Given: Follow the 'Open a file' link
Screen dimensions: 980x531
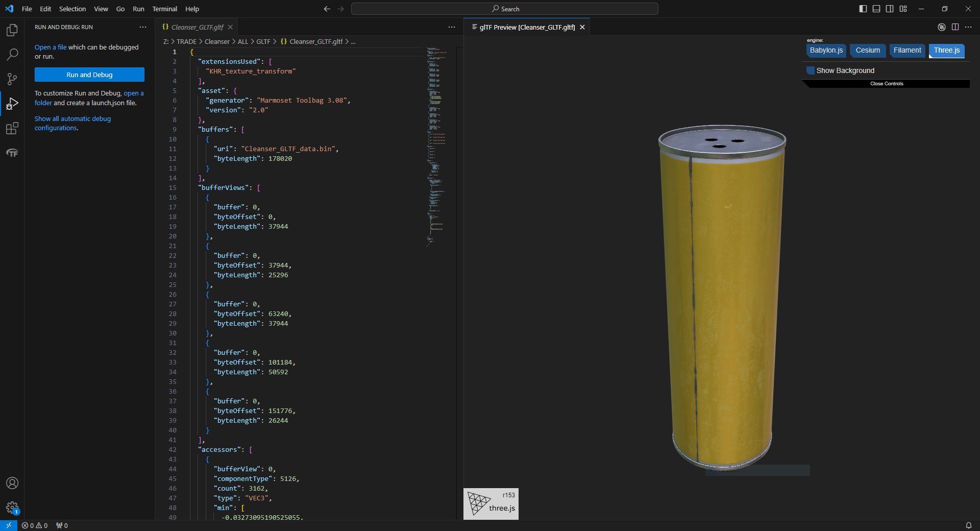Looking at the screenshot, I should pos(51,47).
